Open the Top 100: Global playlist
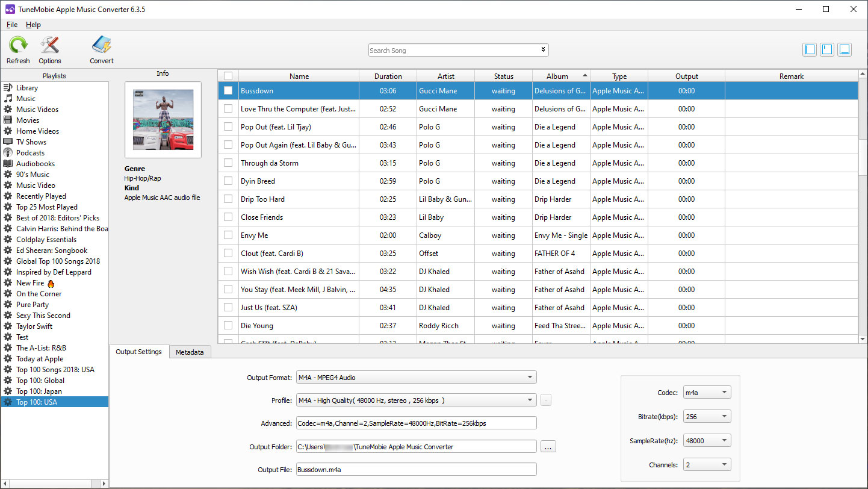This screenshot has width=868, height=489. click(x=40, y=381)
